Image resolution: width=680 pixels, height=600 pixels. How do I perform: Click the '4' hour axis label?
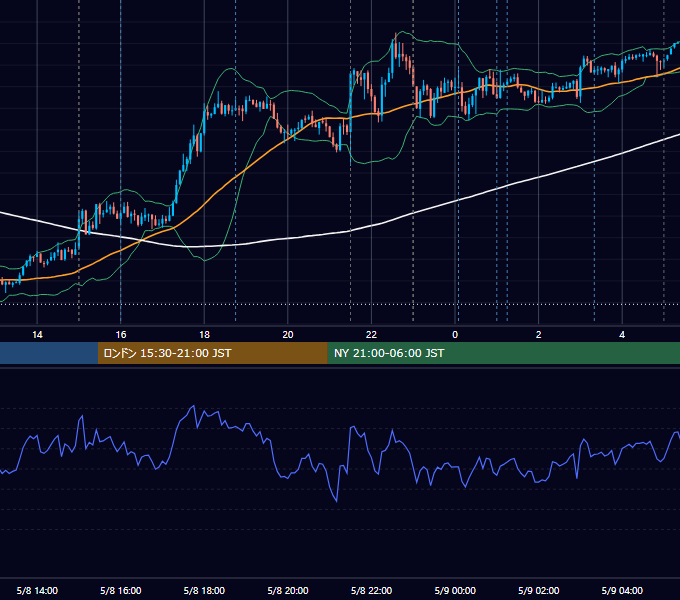click(622, 335)
